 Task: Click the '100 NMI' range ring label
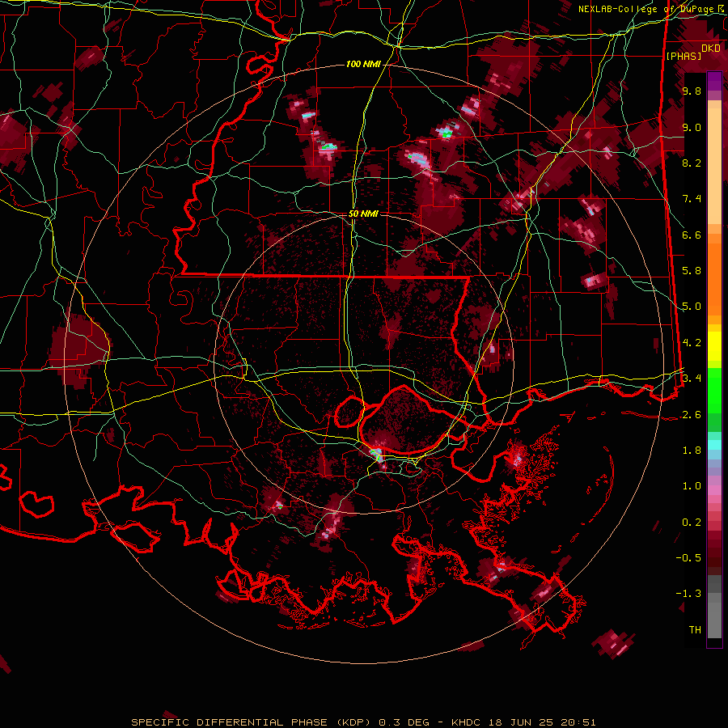[x=363, y=64]
